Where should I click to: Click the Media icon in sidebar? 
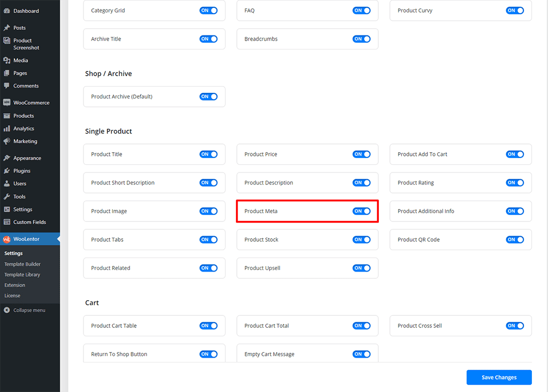pos(7,60)
